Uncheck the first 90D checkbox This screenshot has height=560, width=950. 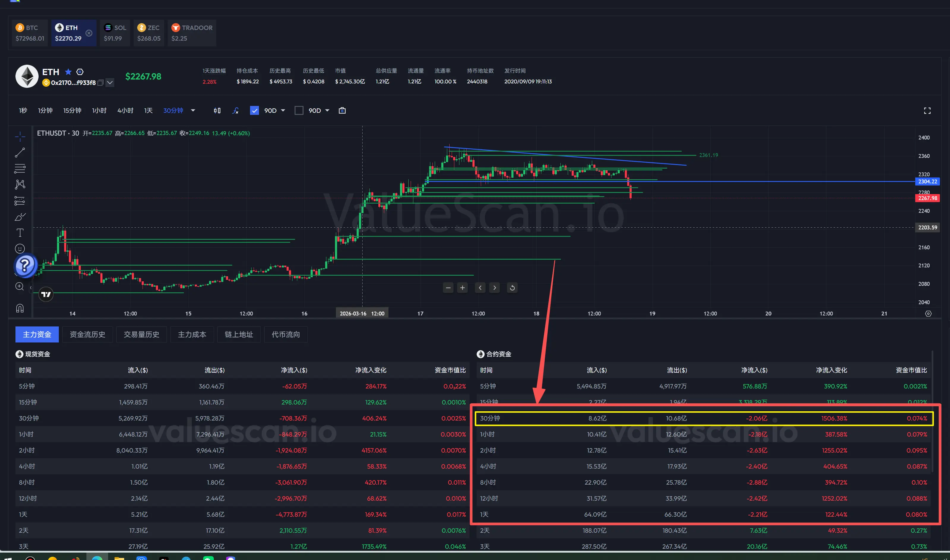click(255, 111)
